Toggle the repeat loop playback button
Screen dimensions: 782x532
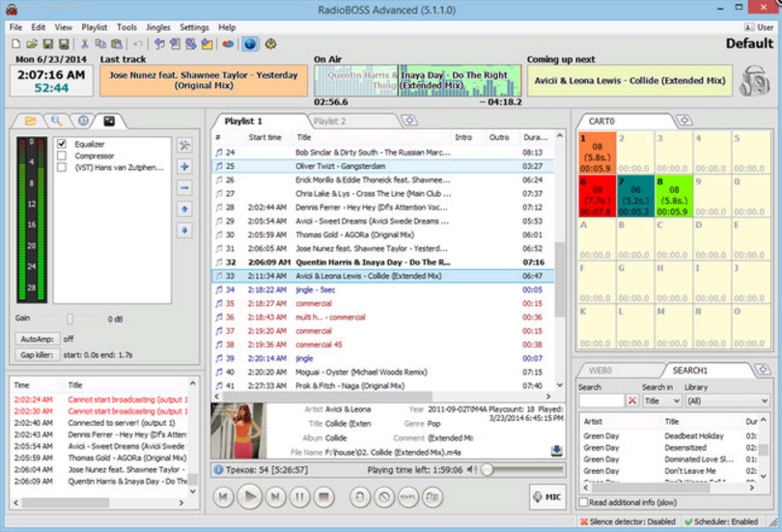(x=359, y=496)
